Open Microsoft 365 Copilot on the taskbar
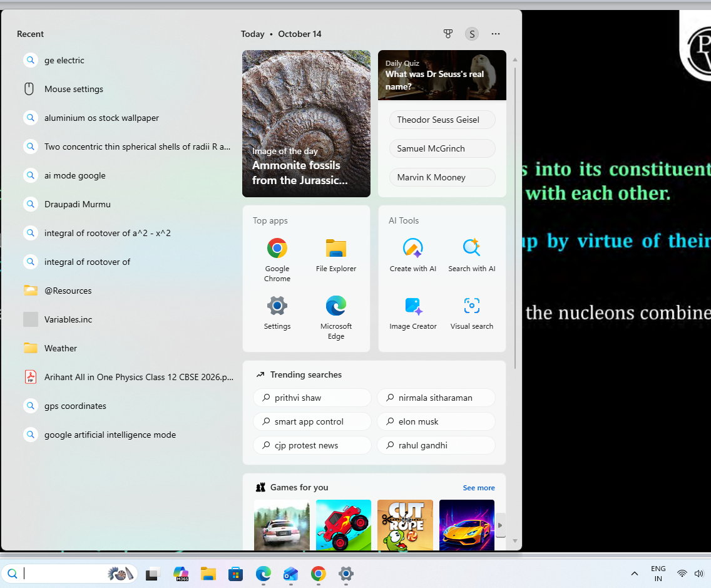 click(181, 574)
